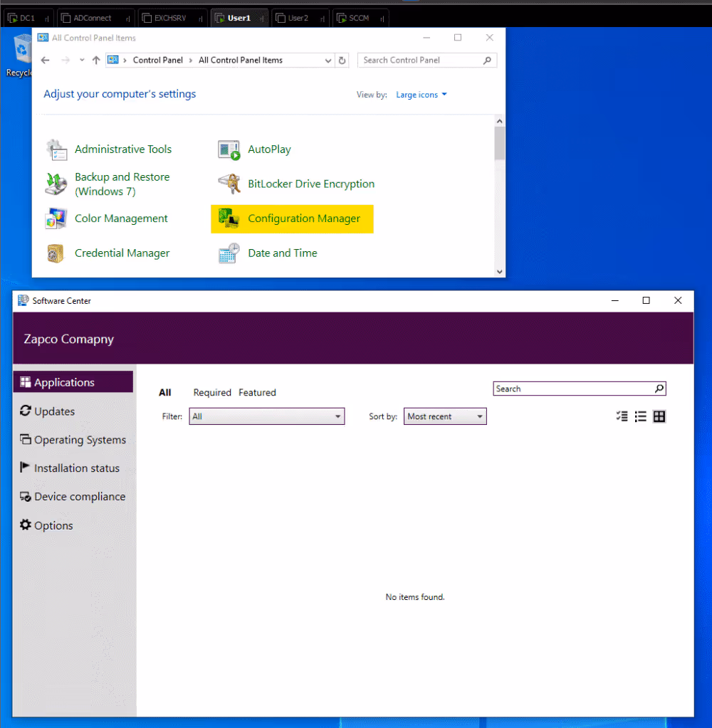Open the Options section
This screenshot has width=712, height=728.
pyautogui.click(x=73, y=526)
